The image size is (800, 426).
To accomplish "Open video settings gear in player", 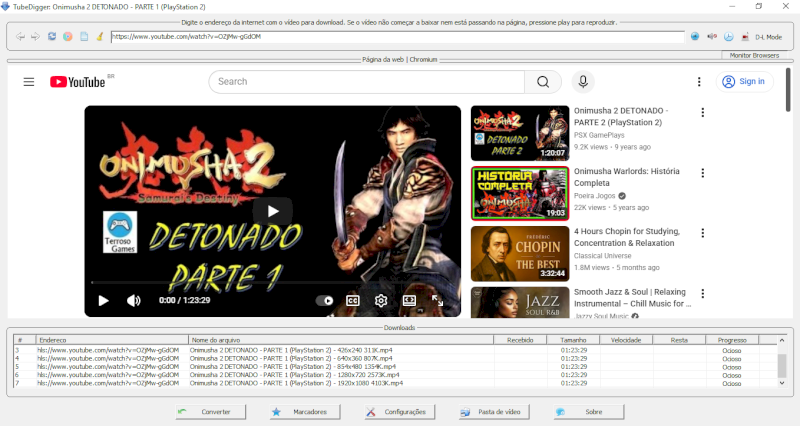I will click(381, 300).
